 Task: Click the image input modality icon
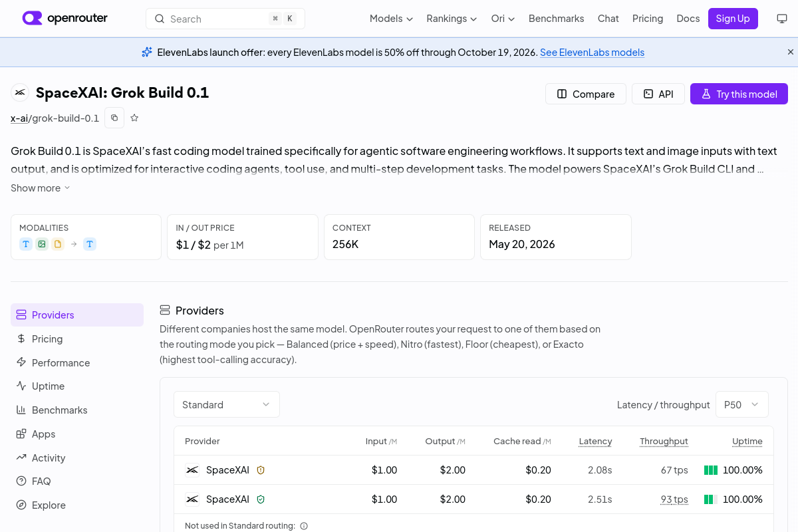tap(42, 244)
